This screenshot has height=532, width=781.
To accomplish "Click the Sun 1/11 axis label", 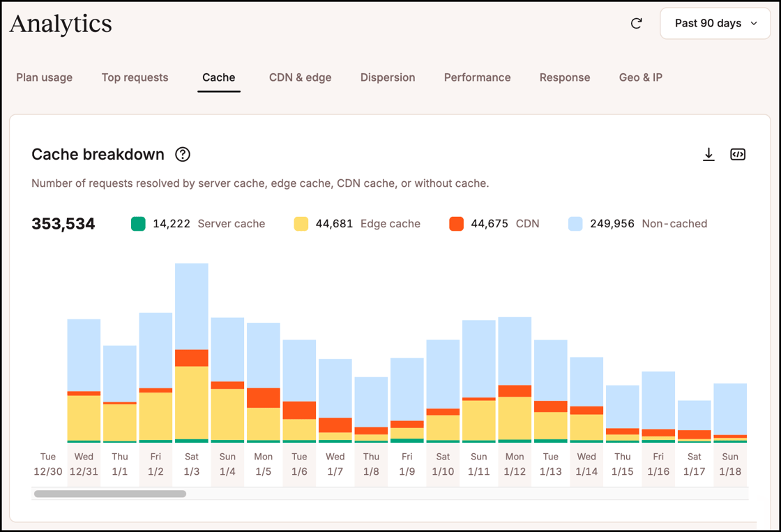I will [x=478, y=464].
